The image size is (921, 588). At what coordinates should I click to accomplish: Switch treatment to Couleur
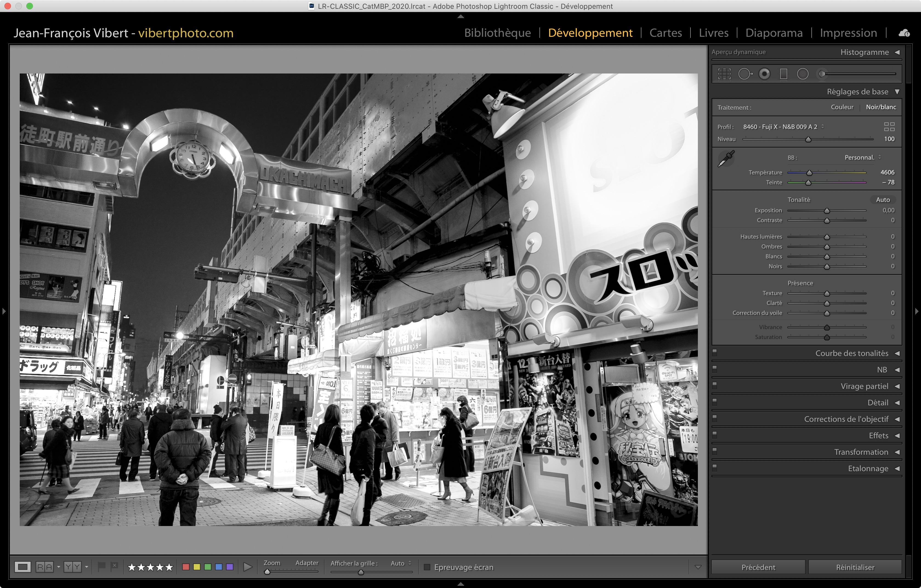coord(842,107)
